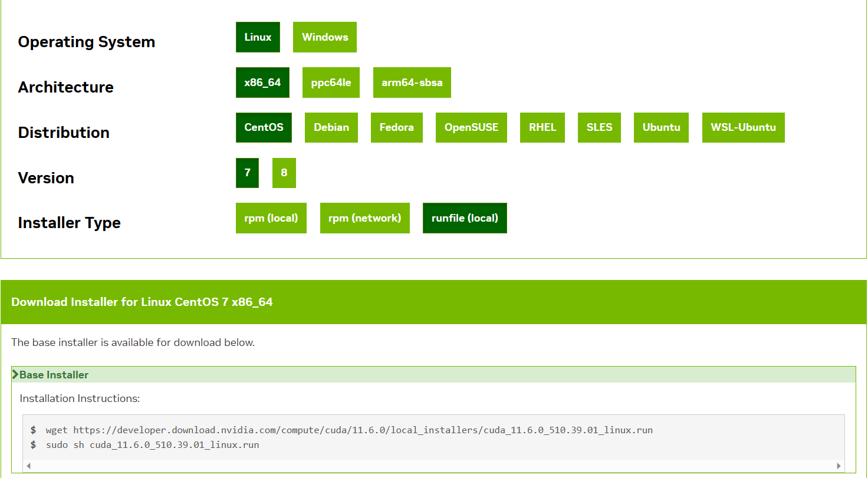Choose rpm (network) installer type

364,218
